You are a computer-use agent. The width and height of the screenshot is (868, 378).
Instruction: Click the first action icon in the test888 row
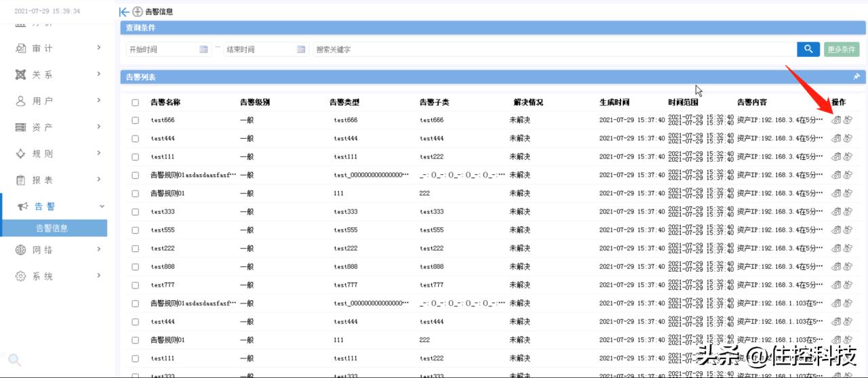pos(836,266)
